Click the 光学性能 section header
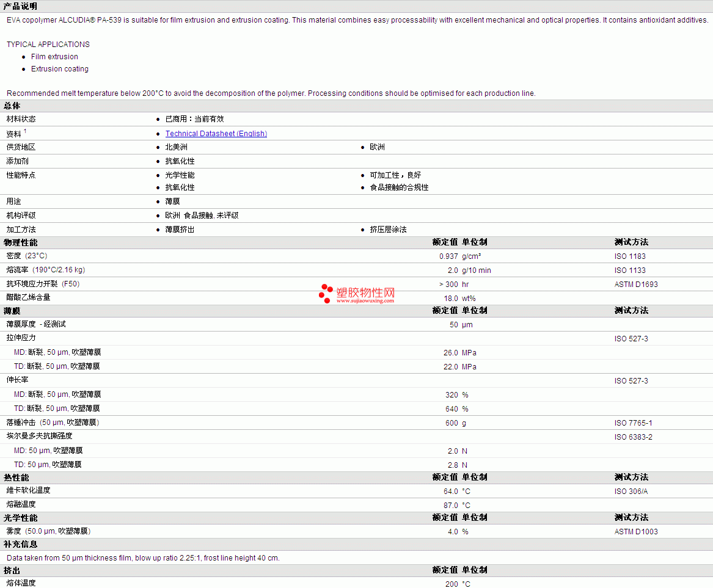Screen dimensions: 713x588 20,518
